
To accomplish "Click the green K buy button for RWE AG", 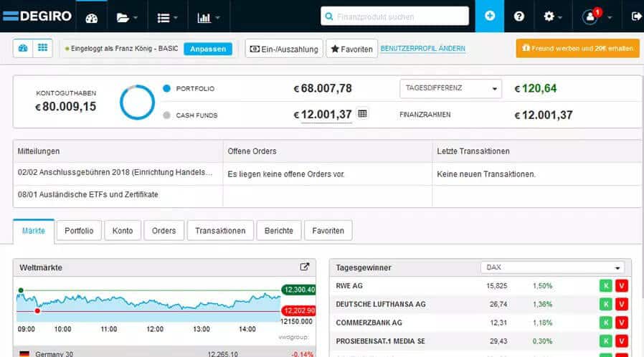I will point(606,285).
